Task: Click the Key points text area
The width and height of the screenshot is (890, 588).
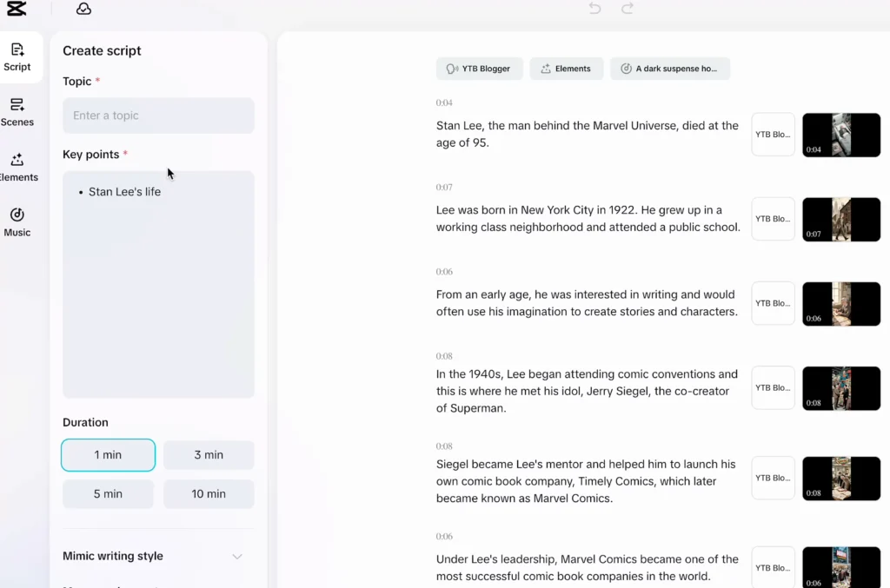Action: (158, 284)
